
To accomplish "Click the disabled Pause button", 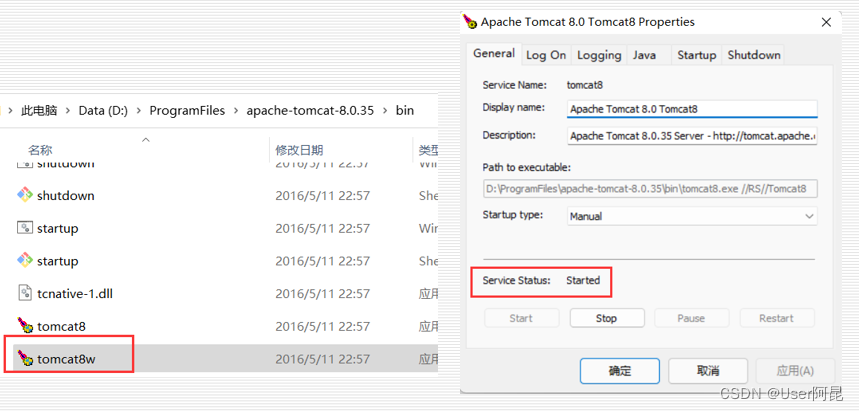I will tap(691, 318).
